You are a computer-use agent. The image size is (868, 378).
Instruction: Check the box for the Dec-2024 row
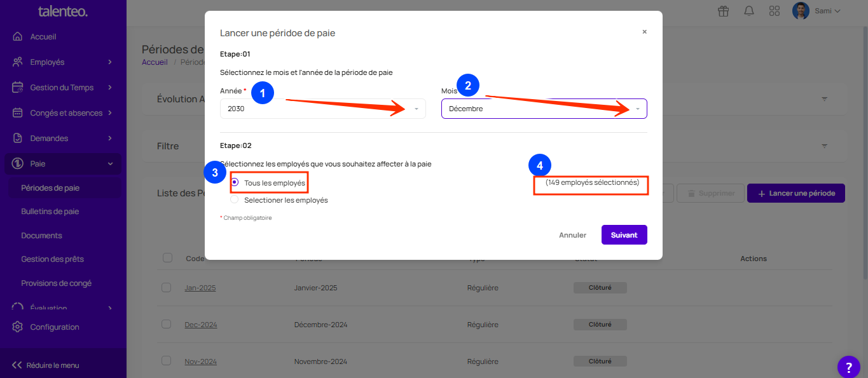(x=167, y=324)
